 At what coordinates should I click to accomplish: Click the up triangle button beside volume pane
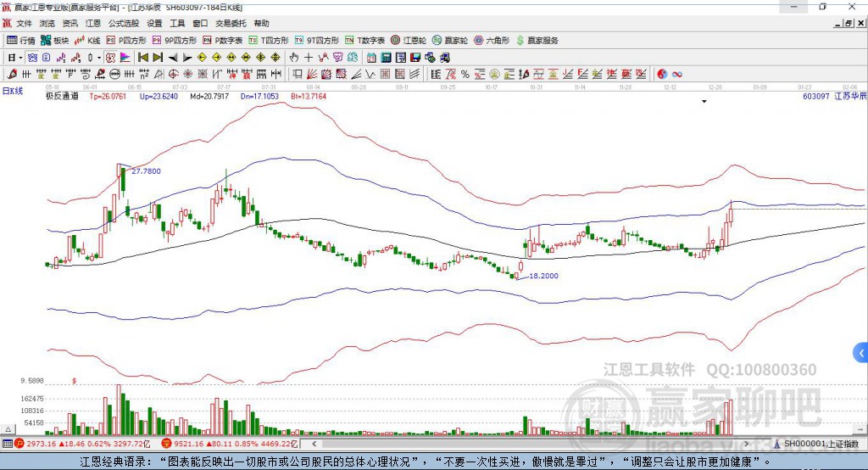(x=8, y=429)
